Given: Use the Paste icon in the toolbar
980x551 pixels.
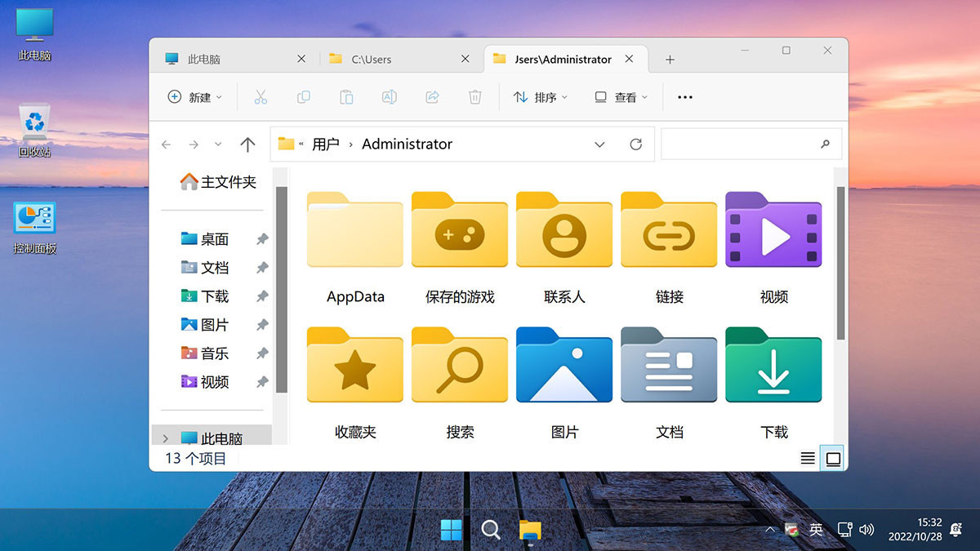Looking at the screenshot, I should pyautogui.click(x=345, y=96).
